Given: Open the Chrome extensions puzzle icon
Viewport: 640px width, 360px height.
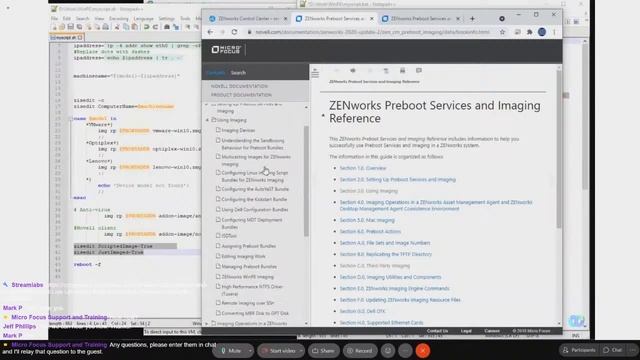Looking at the screenshot, I should click(x=529, y=32).
